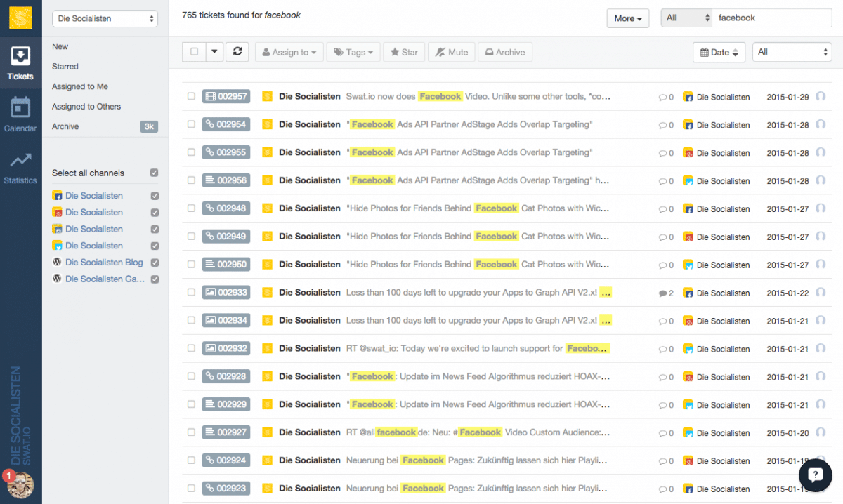Click the yellow author icon in ticket 002948's row

[x=267, y=208]
